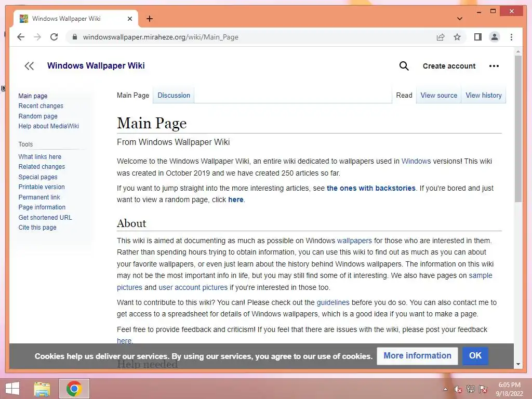Open the wiki search magnifier
This screenshot has height=399, width=532.
404,66
